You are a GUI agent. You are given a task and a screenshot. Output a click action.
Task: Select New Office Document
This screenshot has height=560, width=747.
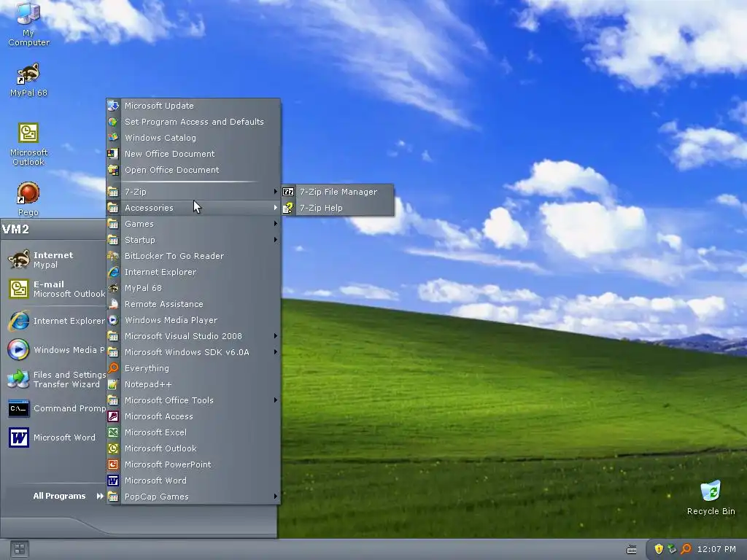point(193,154)
